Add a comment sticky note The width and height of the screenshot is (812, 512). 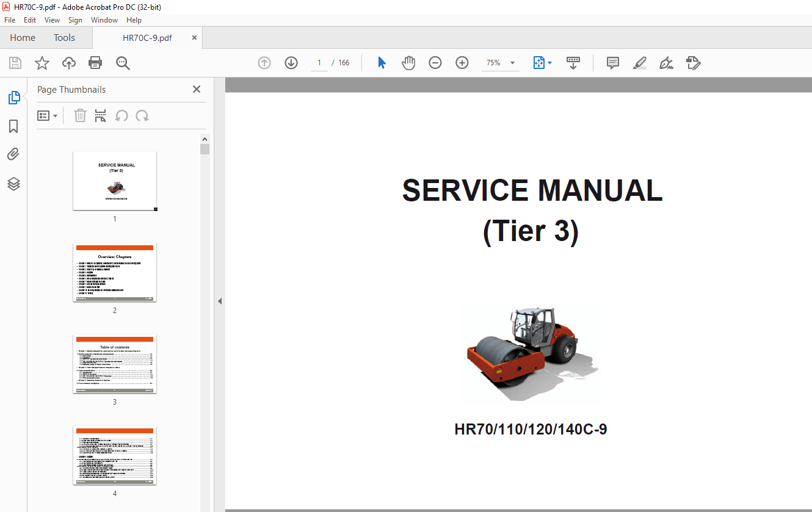tap(613, 63)
